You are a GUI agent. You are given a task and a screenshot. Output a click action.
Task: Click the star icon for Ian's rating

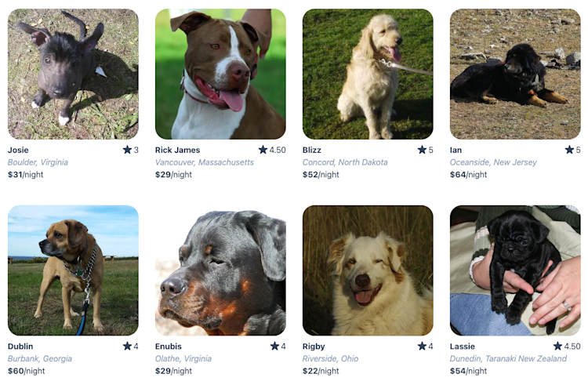pos(570,150)
